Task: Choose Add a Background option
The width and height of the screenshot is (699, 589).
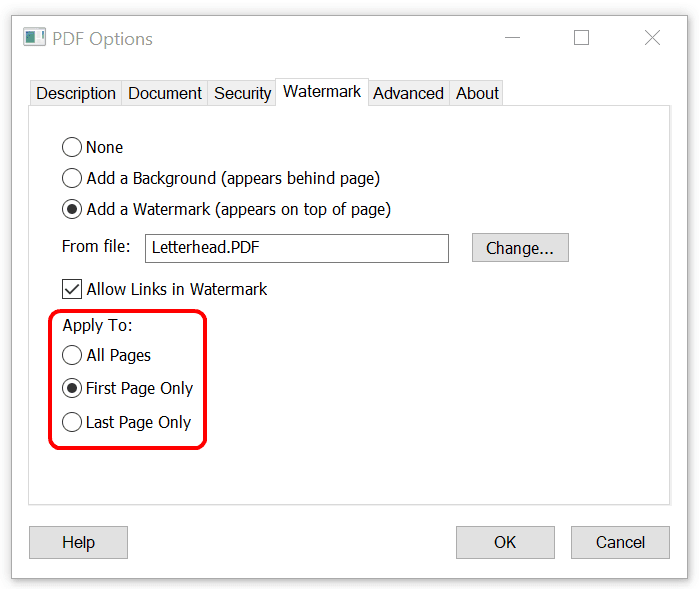Action: point(72,178)
